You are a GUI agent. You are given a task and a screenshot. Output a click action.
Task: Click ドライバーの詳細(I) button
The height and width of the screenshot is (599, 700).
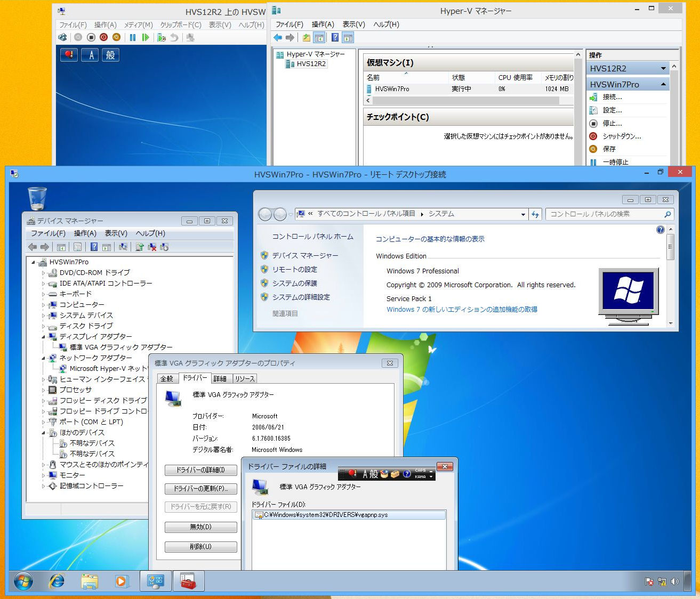(x=201, y=470)
